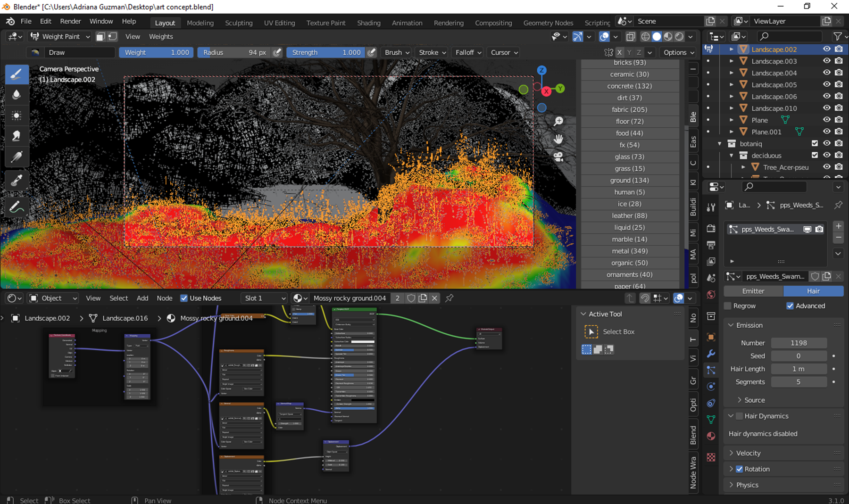Select the Sample Weight eyedropper tool
Viewport: 849px width, 504px height.
[17, 181]
